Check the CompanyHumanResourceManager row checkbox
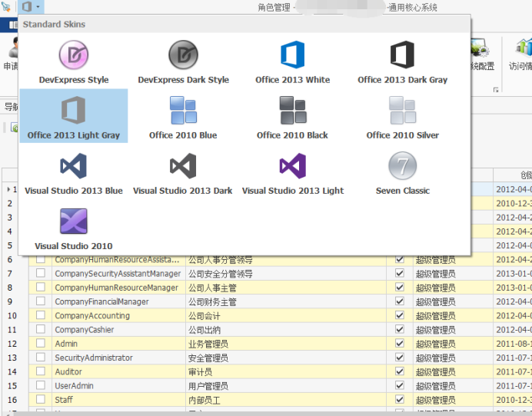The width and height of the screenshot is (532, 416). click(41, 288)
